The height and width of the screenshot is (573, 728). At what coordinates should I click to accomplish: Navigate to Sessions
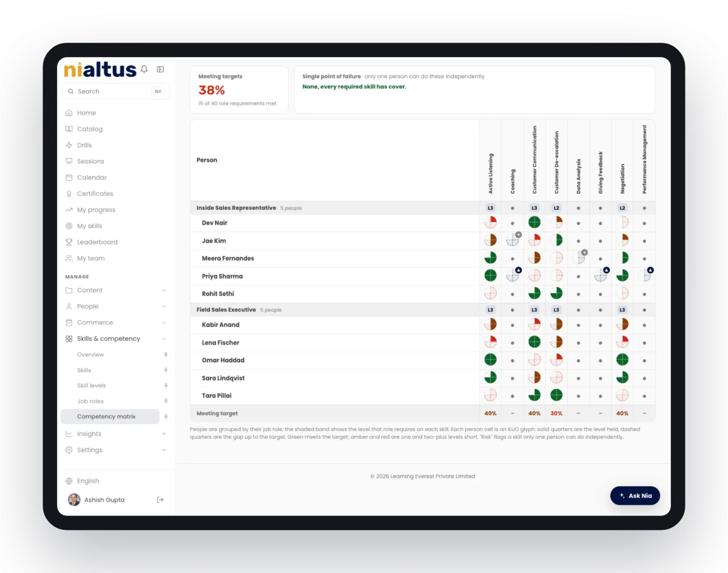click(x=90, y=161)
